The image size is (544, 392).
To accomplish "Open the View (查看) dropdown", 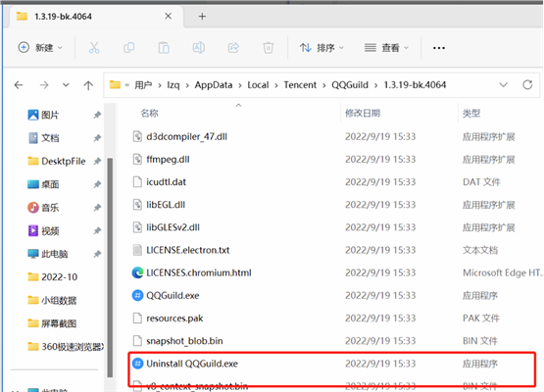I will (386, 47).
